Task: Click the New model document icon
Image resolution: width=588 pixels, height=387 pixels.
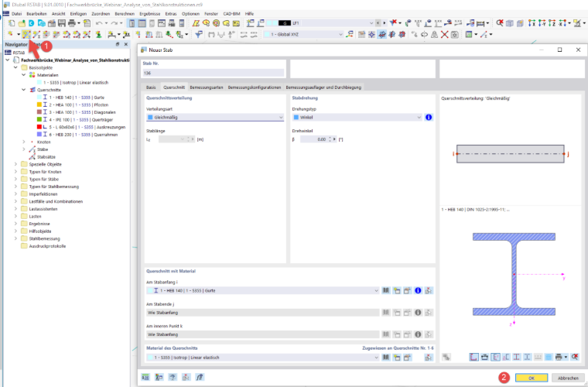Action: [x=12, y=23]
